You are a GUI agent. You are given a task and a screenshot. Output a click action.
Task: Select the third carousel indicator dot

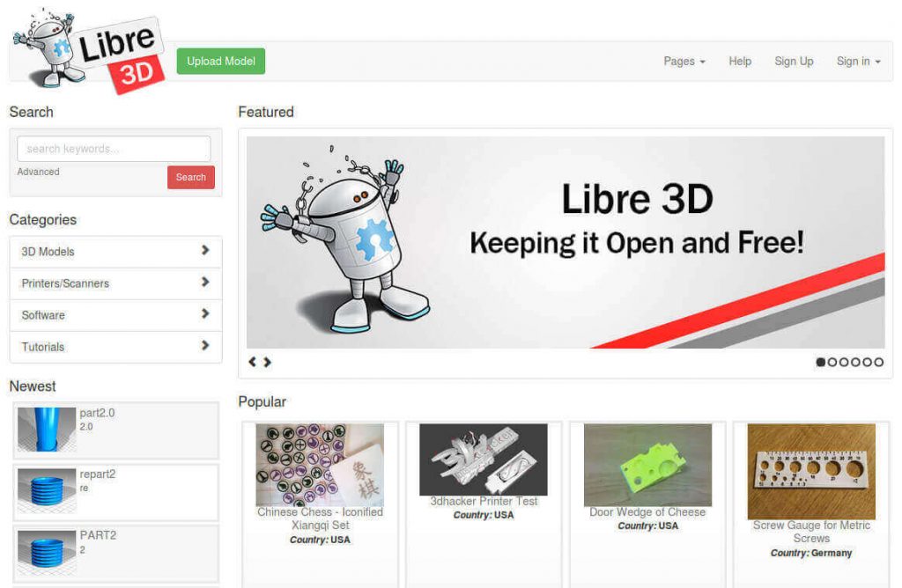[x=844, y=362]
